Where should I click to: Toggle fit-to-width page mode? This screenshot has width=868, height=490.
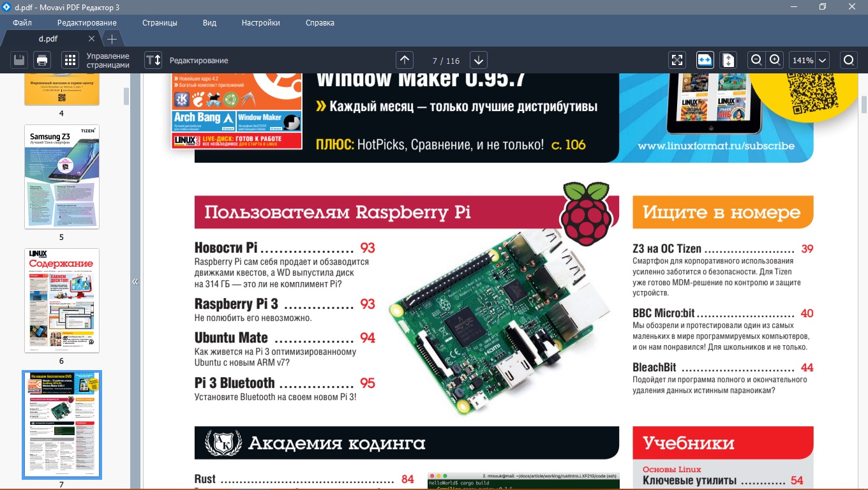705,60
